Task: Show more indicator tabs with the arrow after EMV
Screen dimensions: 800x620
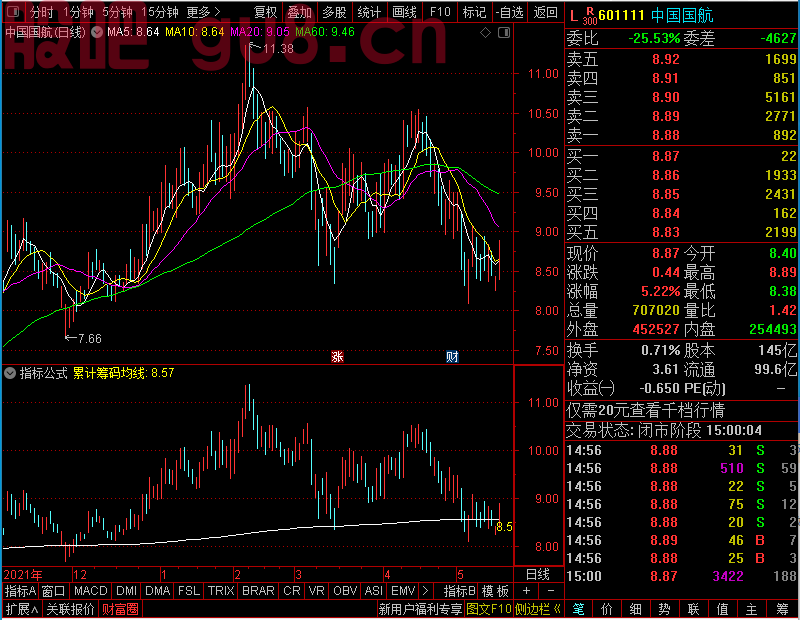Action: coord(425,591)
